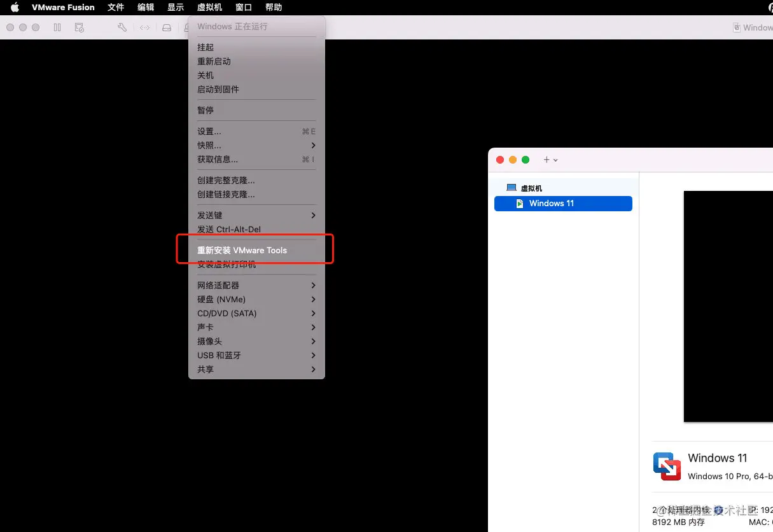Expand the 摄像头 submenu
The image size is (773, 532).
coord(256,342)
